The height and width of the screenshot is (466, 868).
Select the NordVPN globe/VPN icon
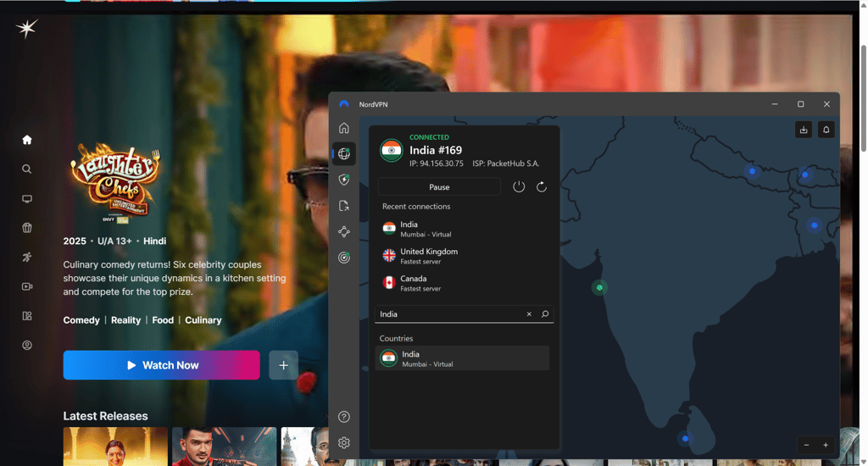point(344,154)
